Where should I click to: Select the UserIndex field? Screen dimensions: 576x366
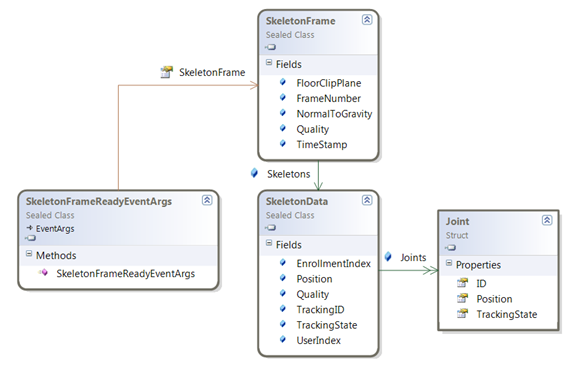pyautogui.click(x=318, y=341)
